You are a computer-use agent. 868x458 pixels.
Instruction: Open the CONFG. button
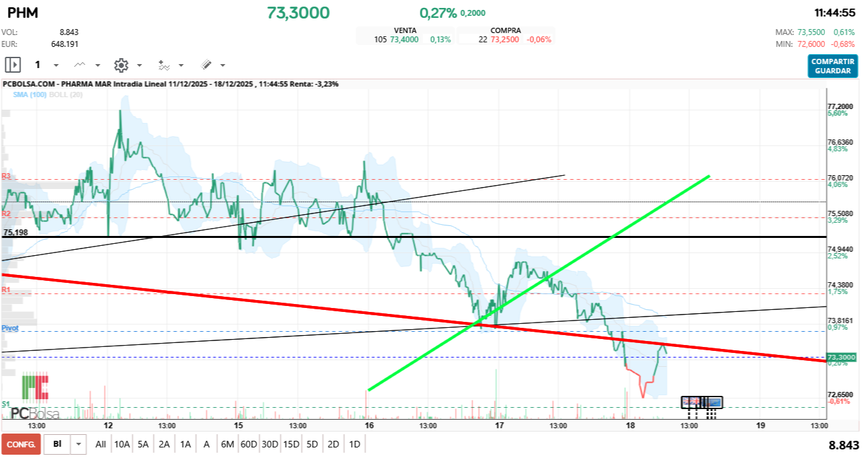(21, 444)
